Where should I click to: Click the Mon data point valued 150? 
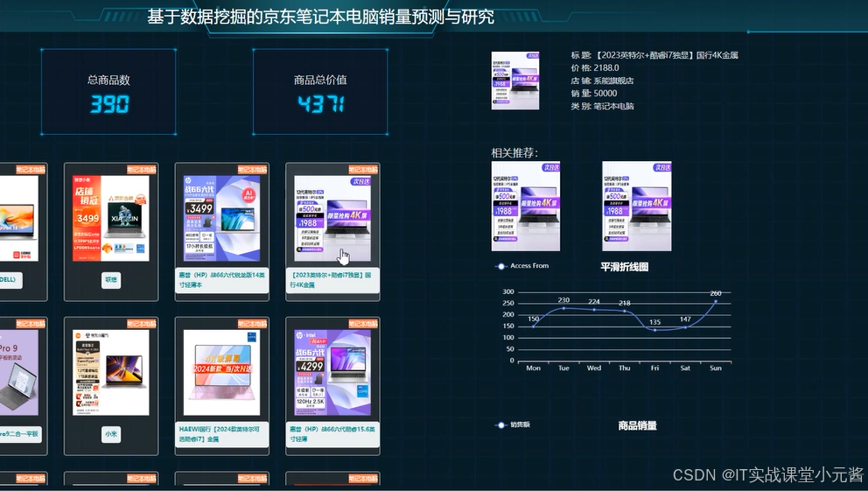pyautogui.click(x=533, y=326)
